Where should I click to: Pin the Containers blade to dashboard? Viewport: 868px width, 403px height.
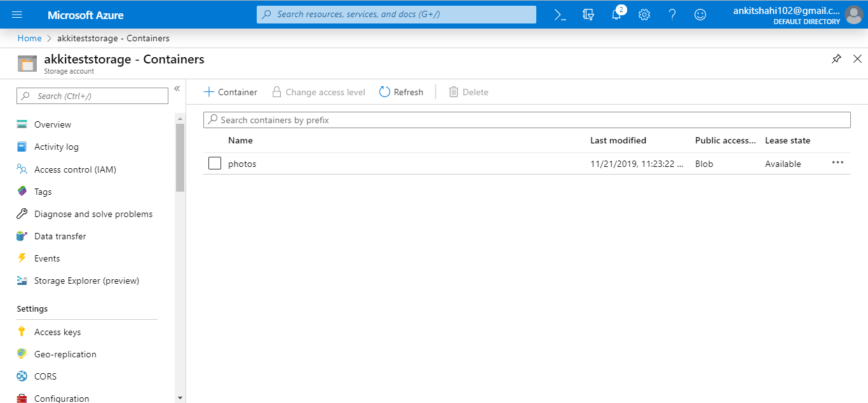point(836,59)
